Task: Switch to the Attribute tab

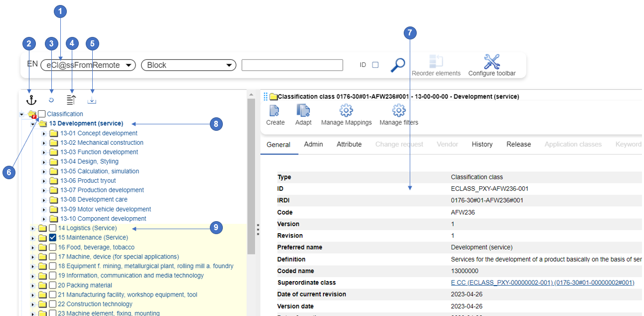Action: tap(349, 144)
